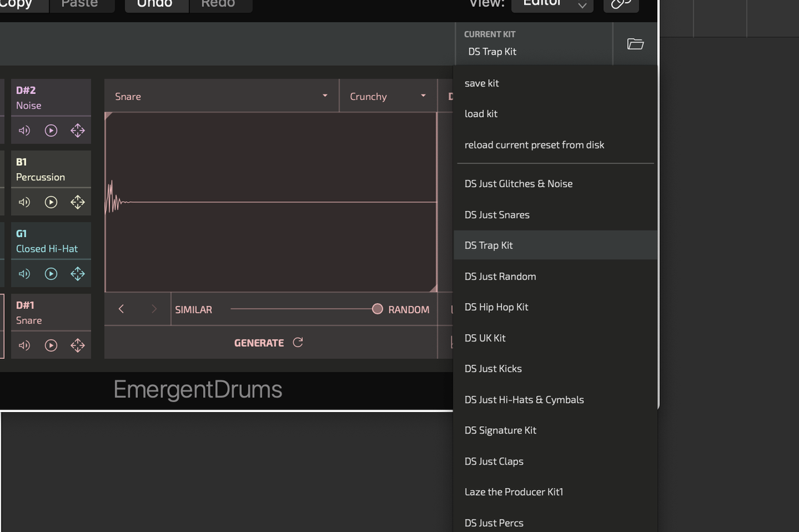The image size is (799, 532).
Task: Choose save kit from the menu
Action: pos(481,83)
